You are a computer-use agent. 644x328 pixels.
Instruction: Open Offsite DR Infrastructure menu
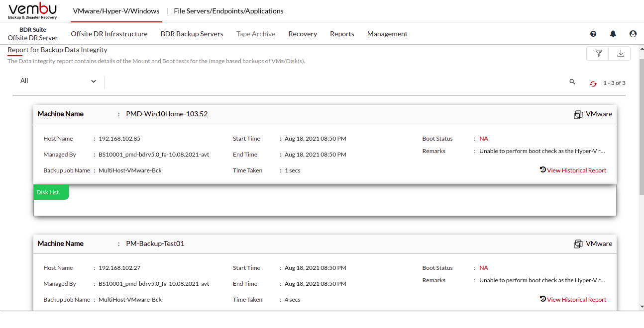pyautogui.click(x=109, y=34)
